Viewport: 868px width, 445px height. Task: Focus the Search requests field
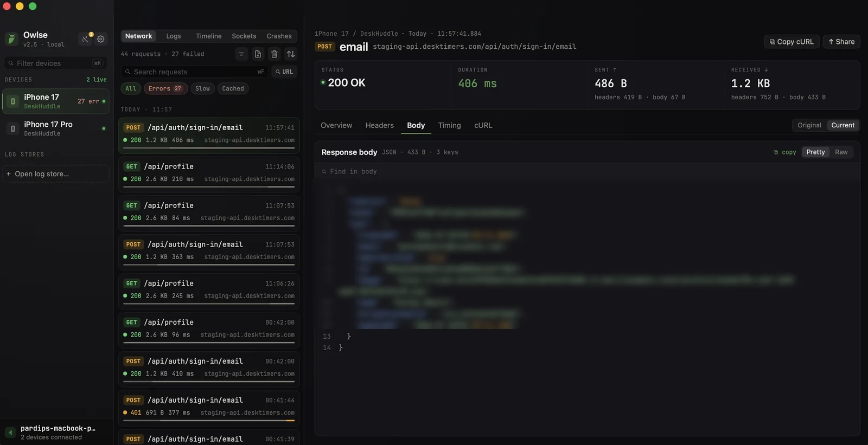194,72
